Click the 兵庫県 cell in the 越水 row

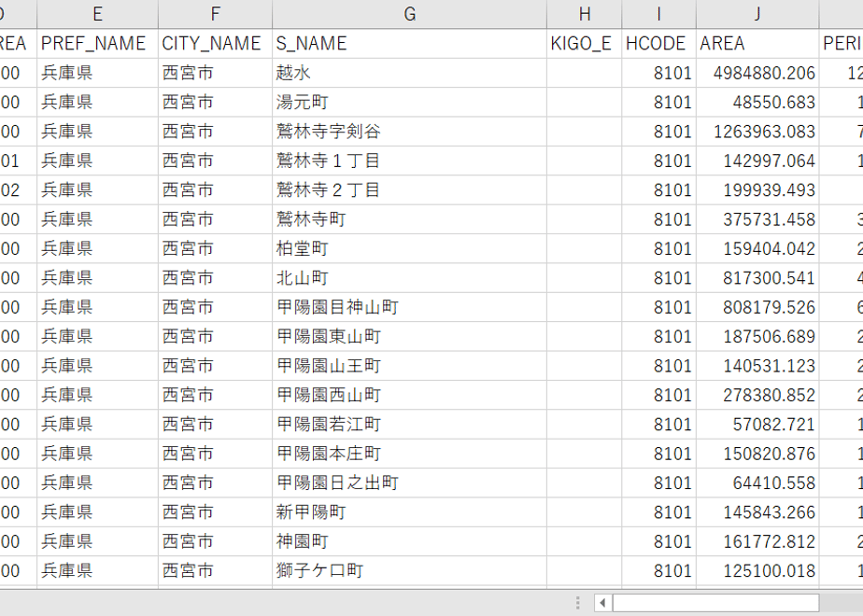tap(97, 73)
